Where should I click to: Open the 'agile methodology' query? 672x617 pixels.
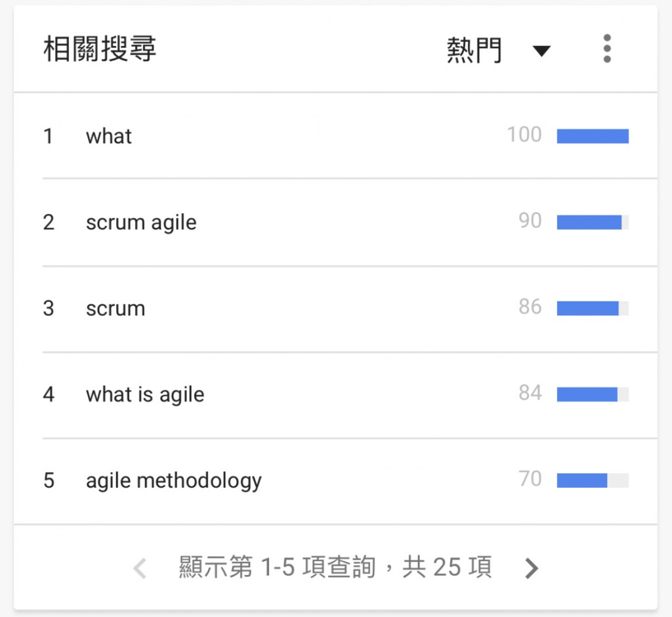click(173, 481)
